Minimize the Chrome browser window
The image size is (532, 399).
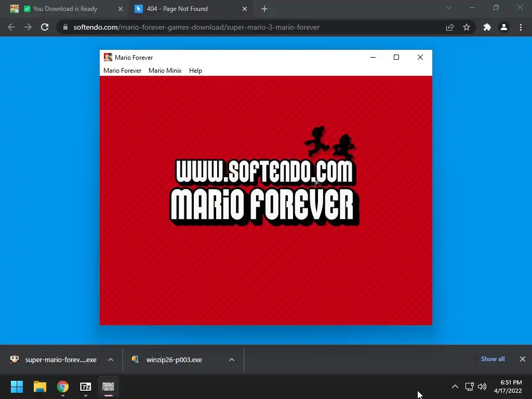tap(472, 7)
